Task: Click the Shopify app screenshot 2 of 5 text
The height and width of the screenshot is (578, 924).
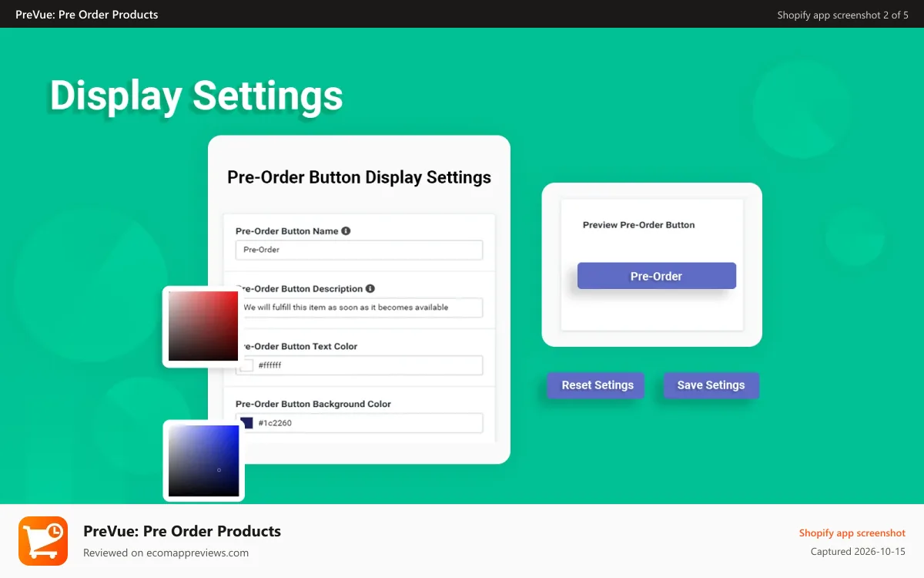Action: [842, 15]
